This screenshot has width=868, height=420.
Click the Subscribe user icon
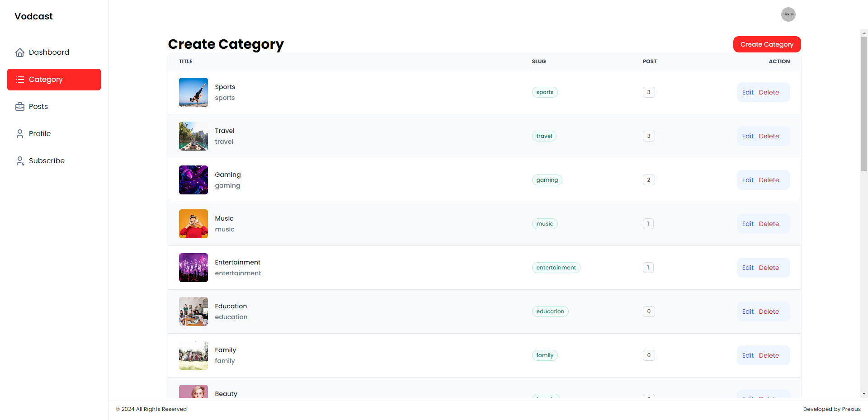20,161
